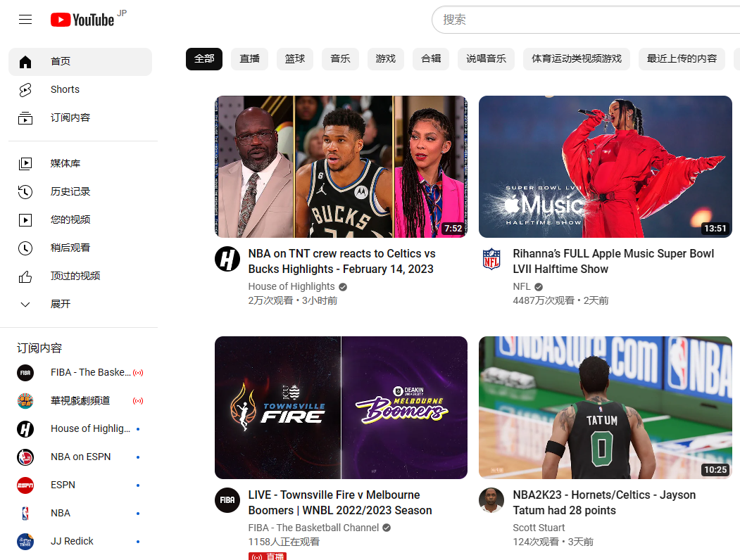The height and width of the screenshot is (560, 740).
Task: Select the 说唱音乐 filter chip
Action: coord(486,59)
